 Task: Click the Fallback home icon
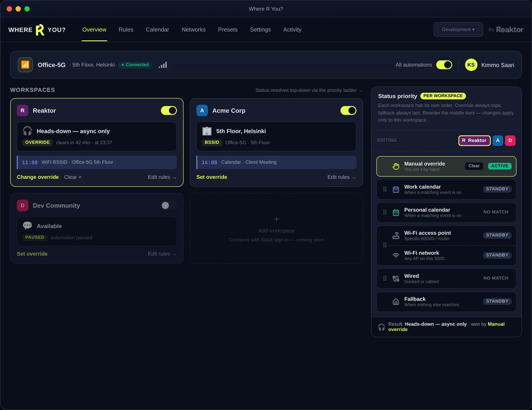coord(396,302)
